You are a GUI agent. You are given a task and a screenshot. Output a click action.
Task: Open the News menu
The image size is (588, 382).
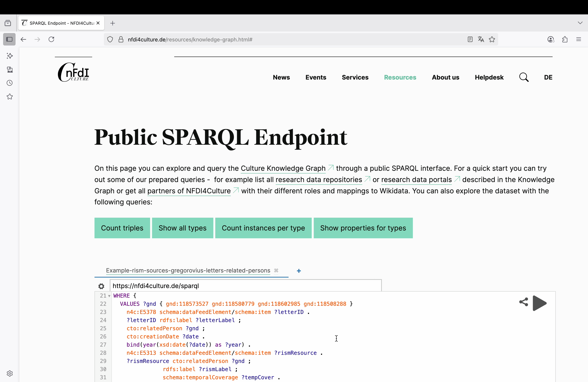pos(281,77)
